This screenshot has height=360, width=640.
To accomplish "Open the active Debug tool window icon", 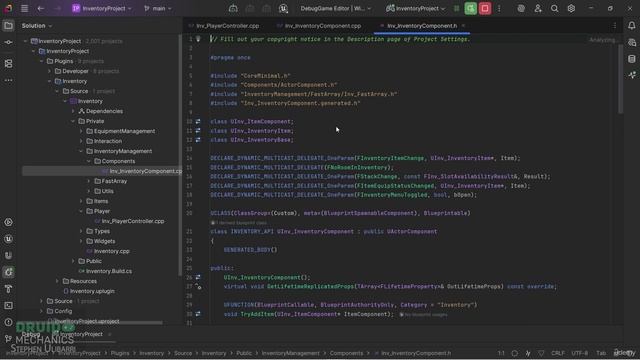I will pos(8,272).
